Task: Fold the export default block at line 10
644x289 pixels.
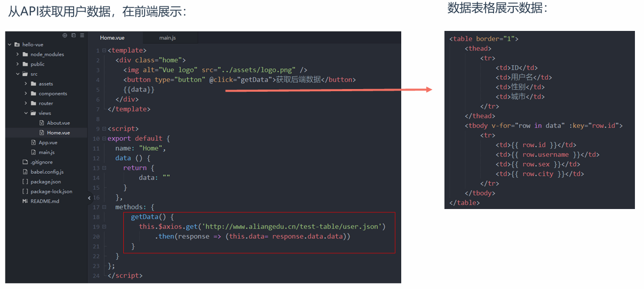Action: (x=104, y=139)
